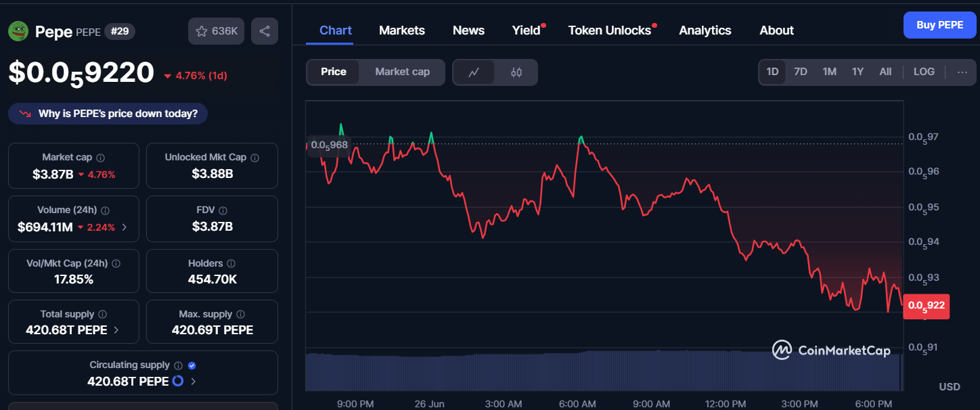Click FDV info icon
Viewport: 980px width, 410px height.
[223, 210]
